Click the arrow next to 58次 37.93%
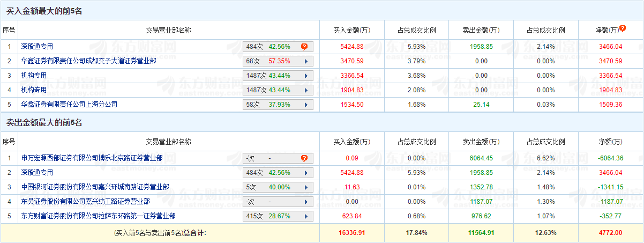Screen dimensions: 644x243 pyautogui.click(x=306, y=105)
